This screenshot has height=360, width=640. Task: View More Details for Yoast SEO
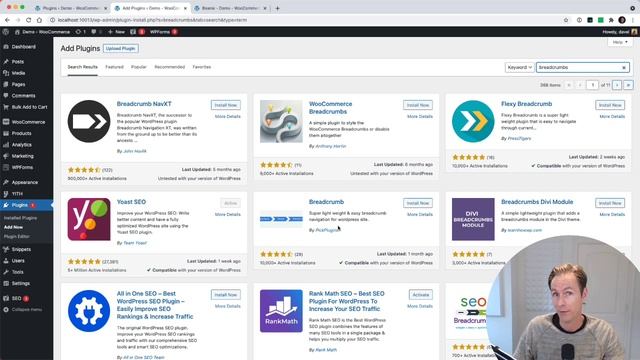click(227, 215)
